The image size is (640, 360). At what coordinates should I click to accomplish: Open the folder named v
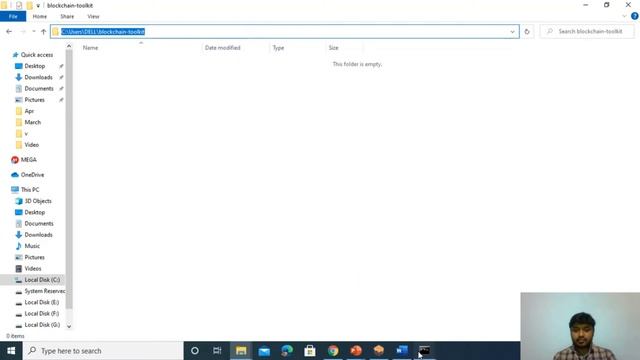(x=26, y=133)
